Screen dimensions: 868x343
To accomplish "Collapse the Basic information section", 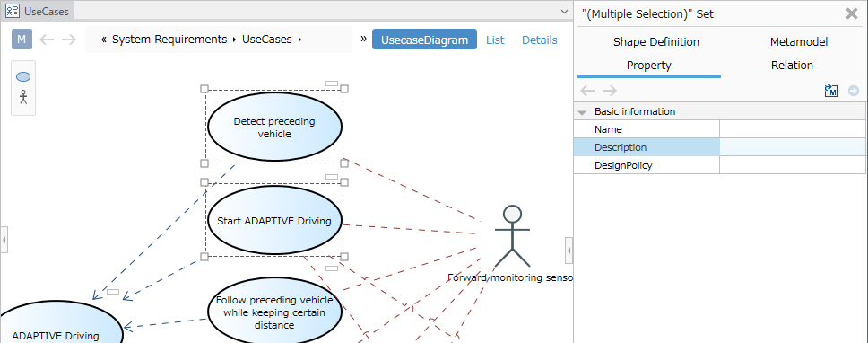I will [582, 112].
